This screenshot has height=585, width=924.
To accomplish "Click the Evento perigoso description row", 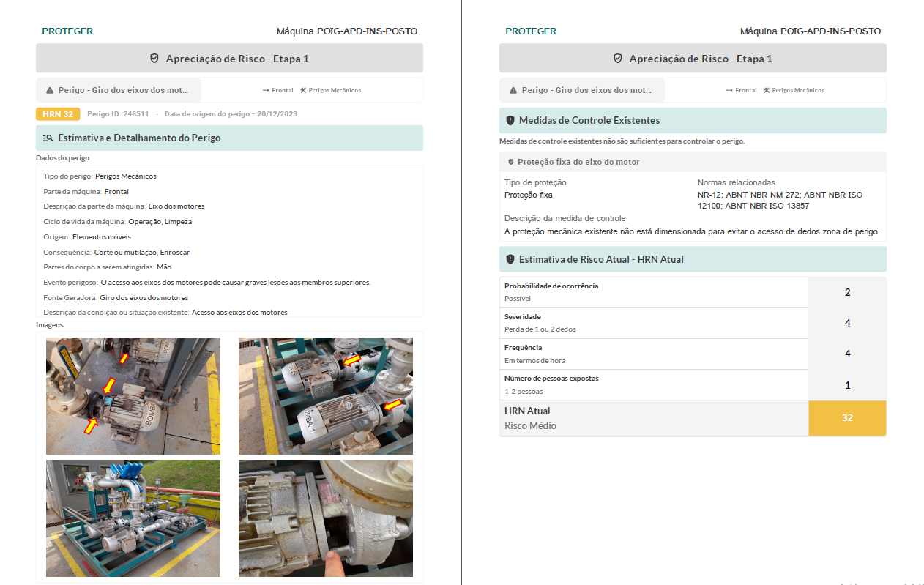I will tap(207, 283).
